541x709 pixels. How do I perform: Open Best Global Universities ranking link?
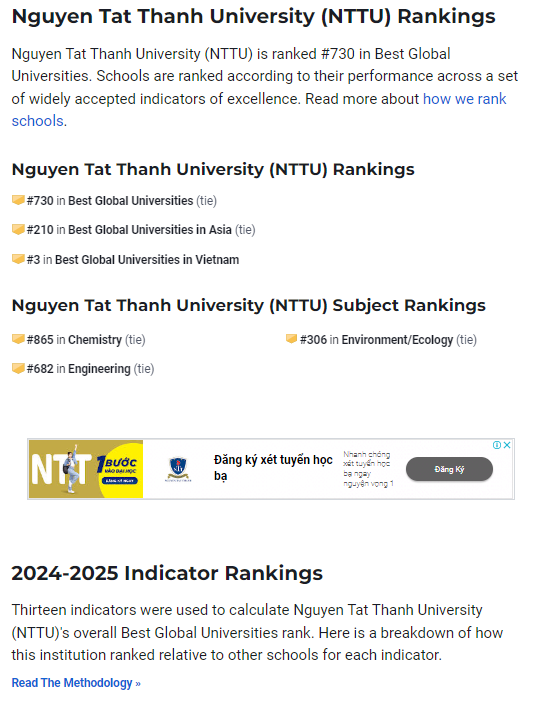[x=131, y=200]
